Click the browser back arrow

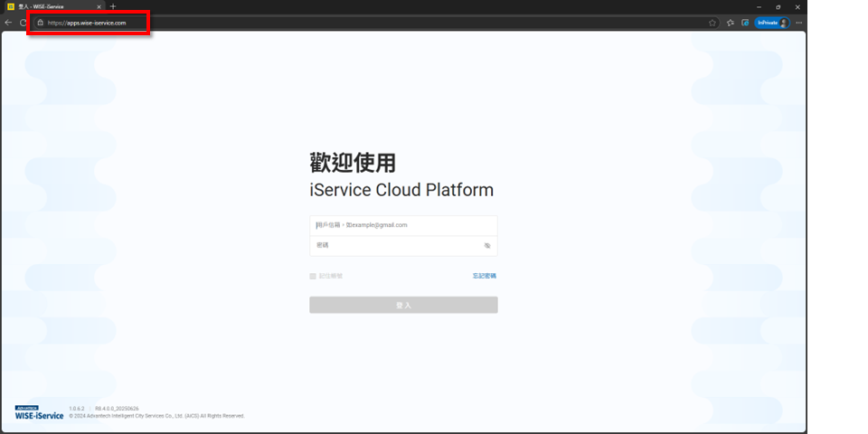click(8, 23)
